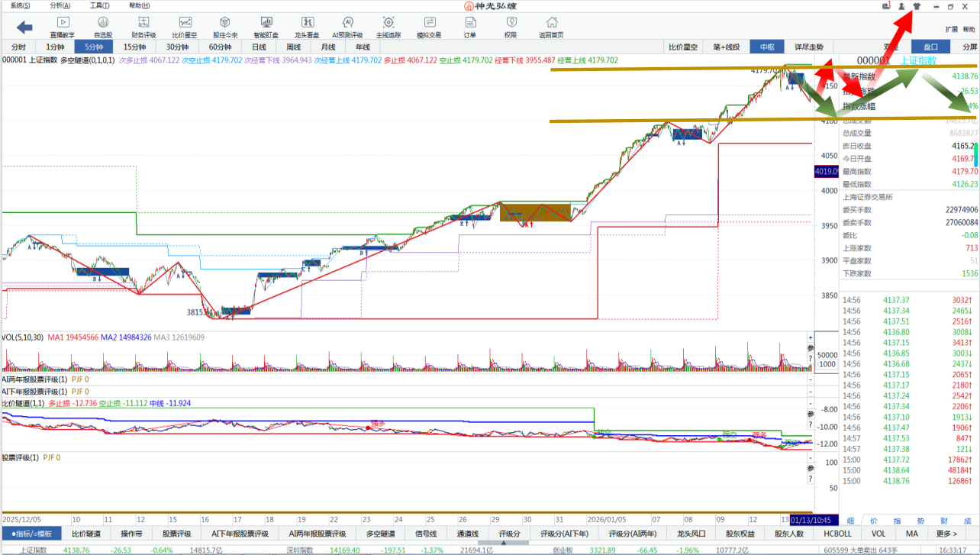Open 直播教学 live teaching icon
The image size is (980, 555).
click(x=63, y=27)
